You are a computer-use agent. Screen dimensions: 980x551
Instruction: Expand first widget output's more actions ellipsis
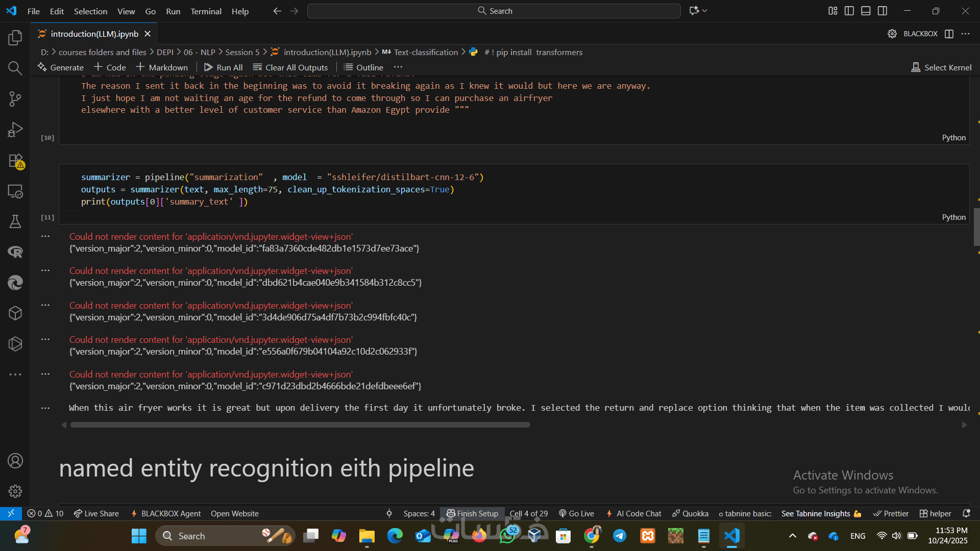[45, 236]
